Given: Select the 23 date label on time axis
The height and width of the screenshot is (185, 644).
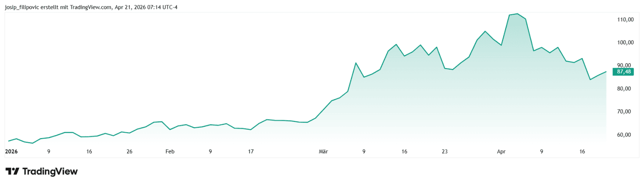Looking at the screenshot, I should [x=445, y=152].
